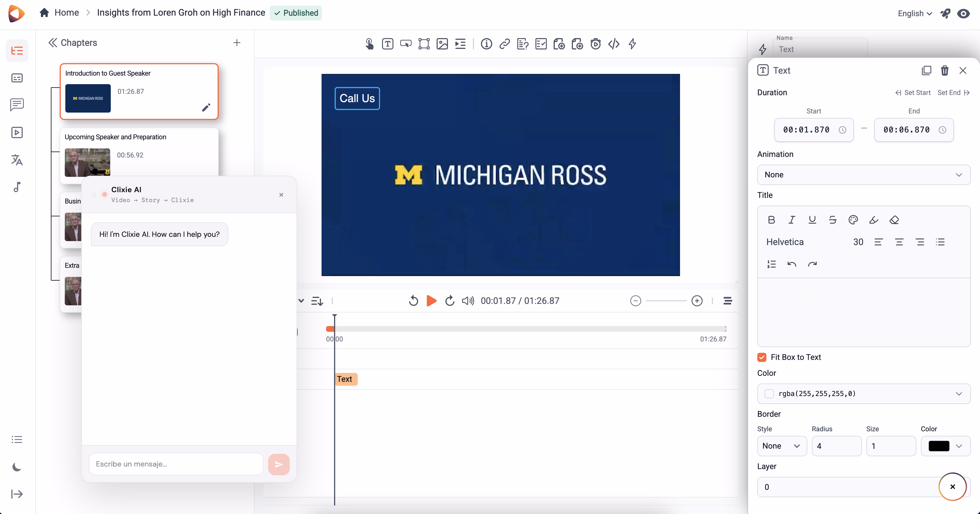
Task: Open the timeline hamburger menu
Action: [727, 301]
